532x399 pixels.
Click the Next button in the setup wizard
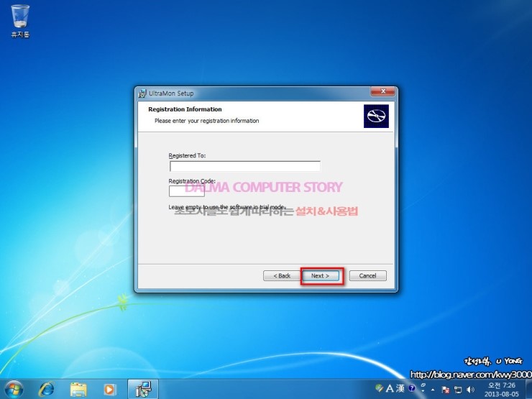(320, 275)
